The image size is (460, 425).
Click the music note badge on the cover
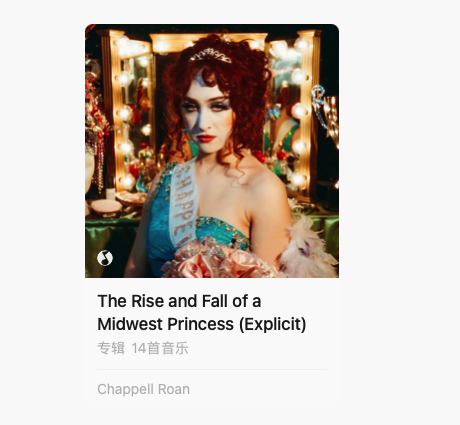point(105,258)
